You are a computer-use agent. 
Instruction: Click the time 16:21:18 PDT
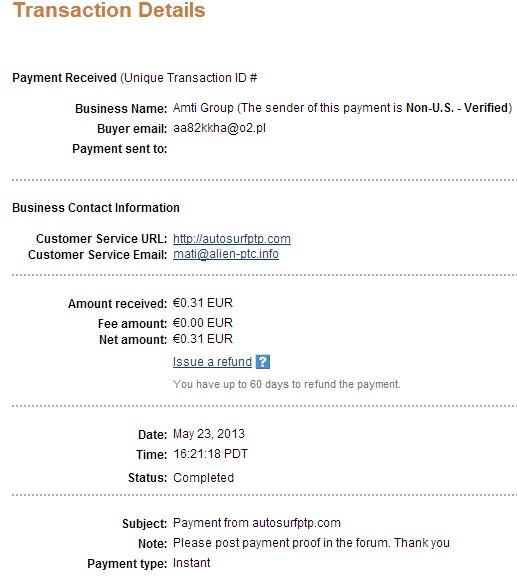211,454
